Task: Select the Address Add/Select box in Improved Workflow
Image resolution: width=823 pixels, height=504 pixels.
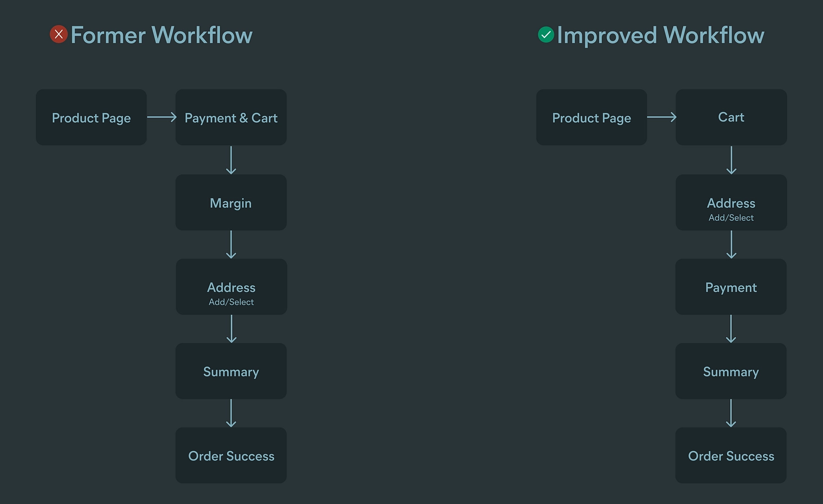Action: point(731,202)
